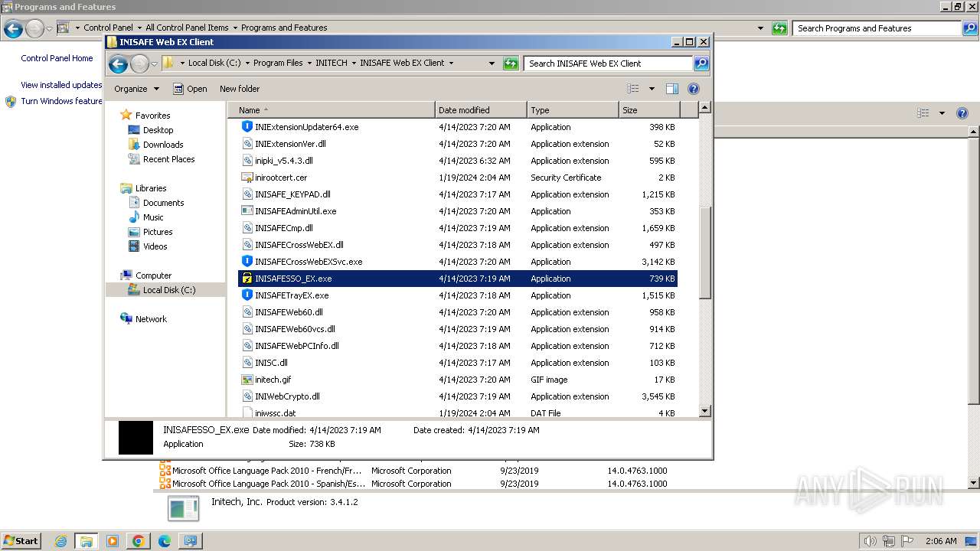Screen dimensions: 980x551
Task: Click the volume speaker tray icon
Action: click(871, 541)
